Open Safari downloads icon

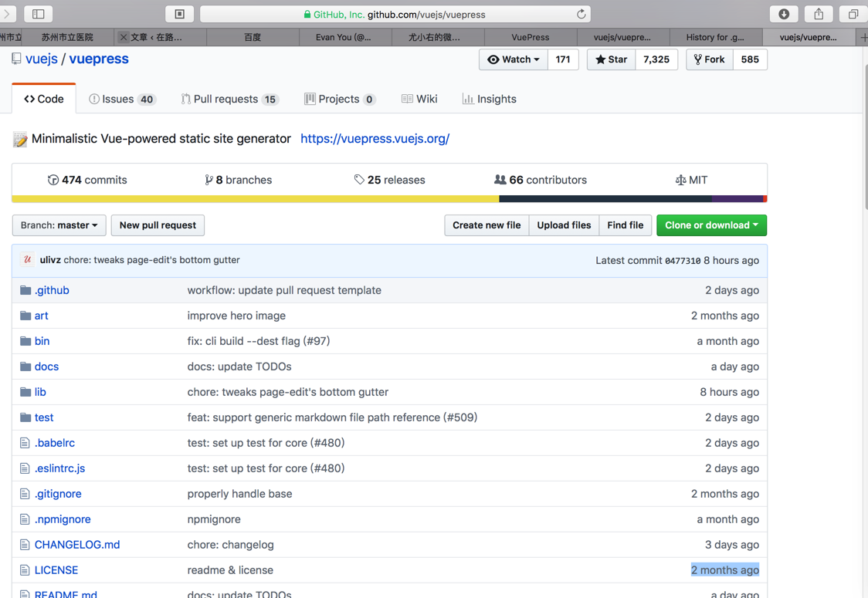pyautogui.click(x=784, y=14)
